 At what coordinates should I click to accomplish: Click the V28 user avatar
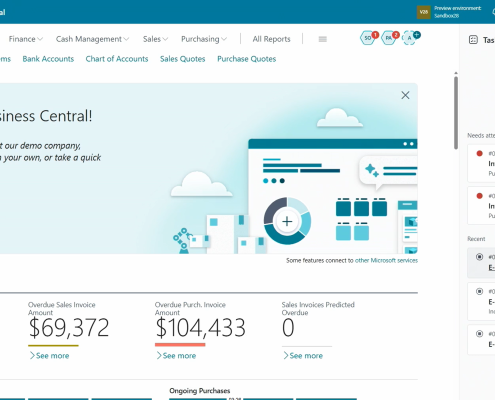pyautogui.click(x=424, y=12)
